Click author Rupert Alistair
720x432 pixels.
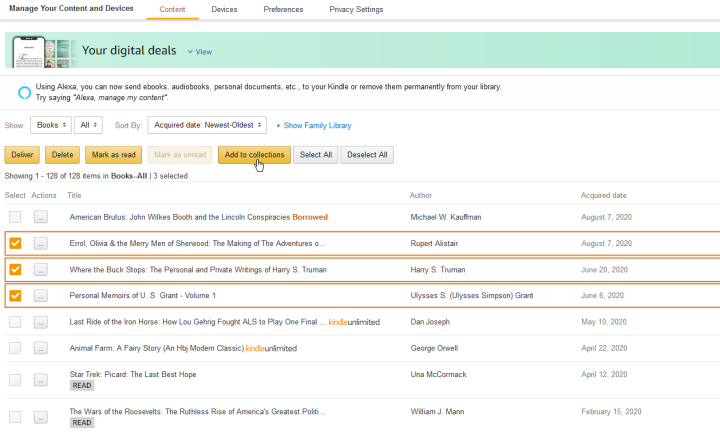pos(434,243)
